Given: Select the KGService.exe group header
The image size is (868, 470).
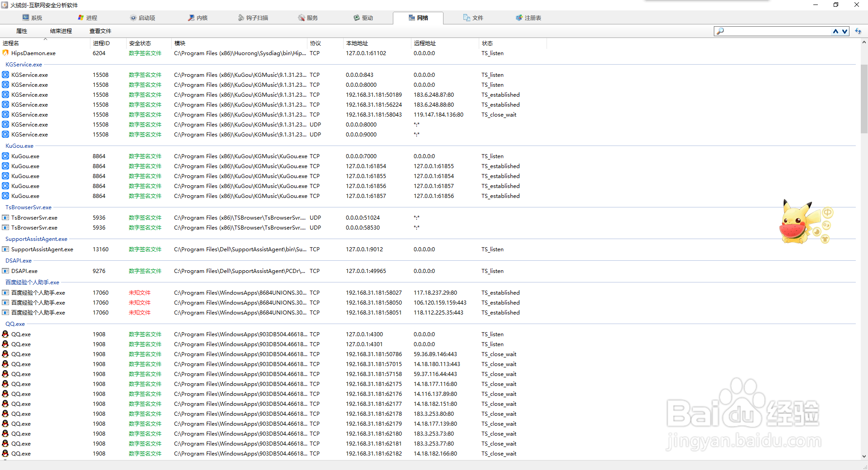Looking at the screenshot, I should click(x=24, y=65).
